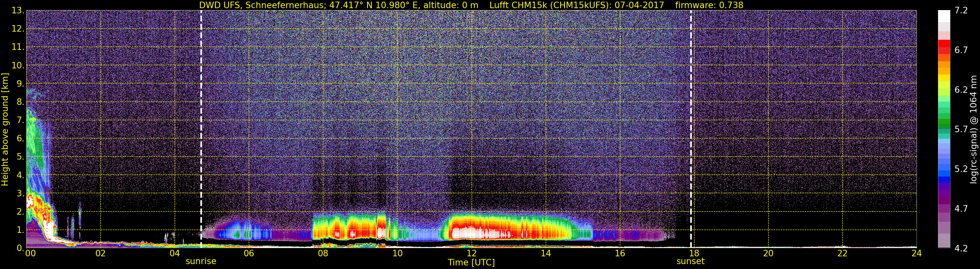Click the x-axis time tick '16'
This screenshot has height=269, width=980.
[620, 254]
